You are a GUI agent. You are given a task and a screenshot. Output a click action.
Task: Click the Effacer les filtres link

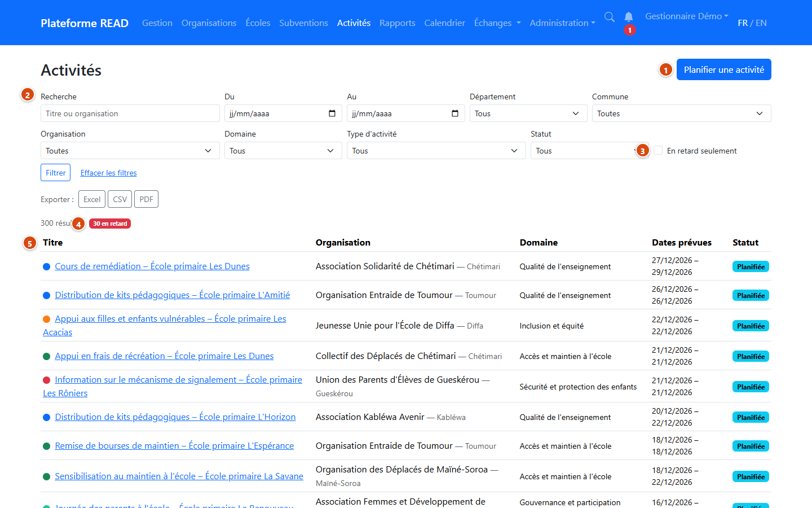[108, 173]
